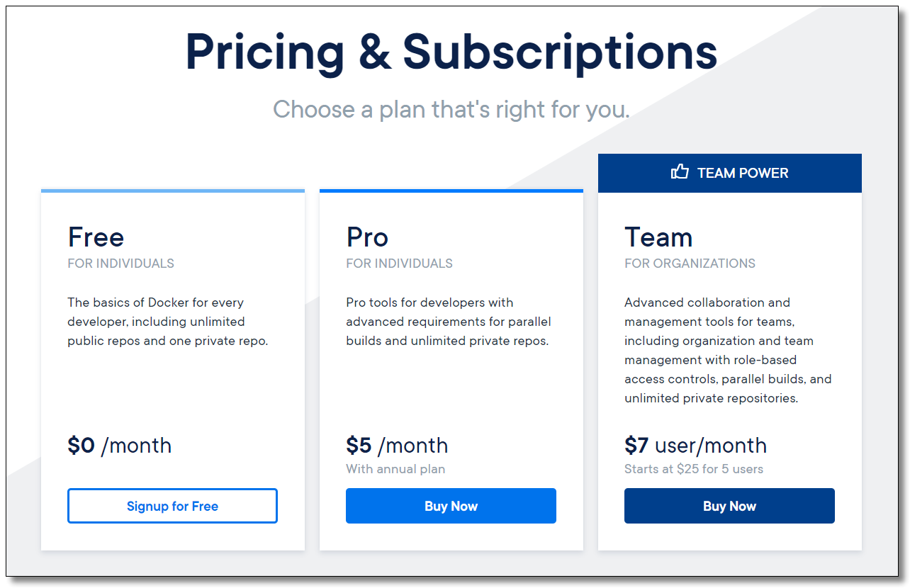Image resolution: width=910 pixels, height=588 pixels.
Task: Click Buy Now on the Pro plan
Action: 451,506
